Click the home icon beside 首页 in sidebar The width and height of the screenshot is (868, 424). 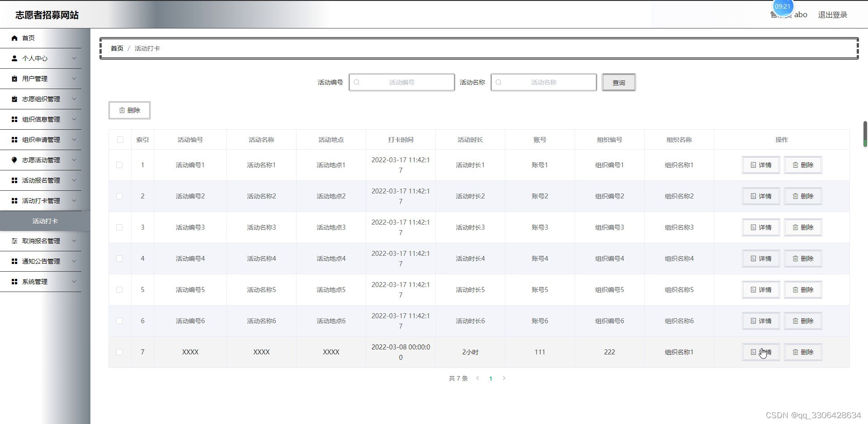[14, 38]
